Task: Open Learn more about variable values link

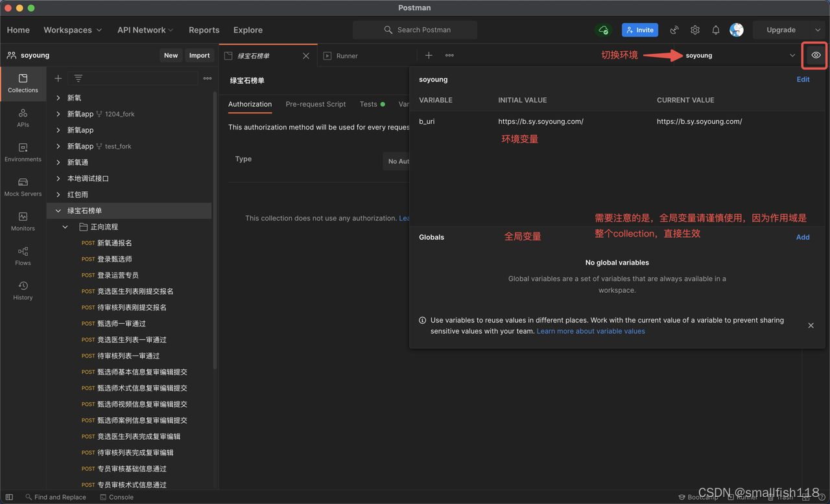Action: click(591, 331)
